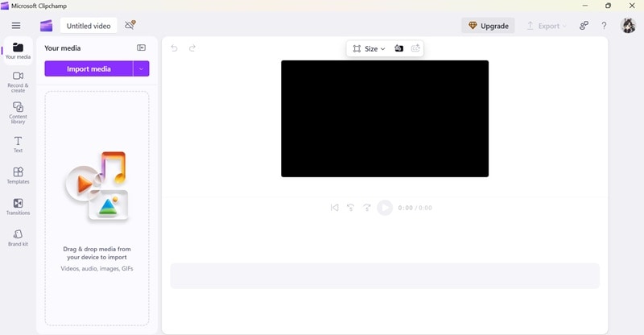644x335 pixels.
Task: Click the Play button under preview
Action: (x=385, y=208)
